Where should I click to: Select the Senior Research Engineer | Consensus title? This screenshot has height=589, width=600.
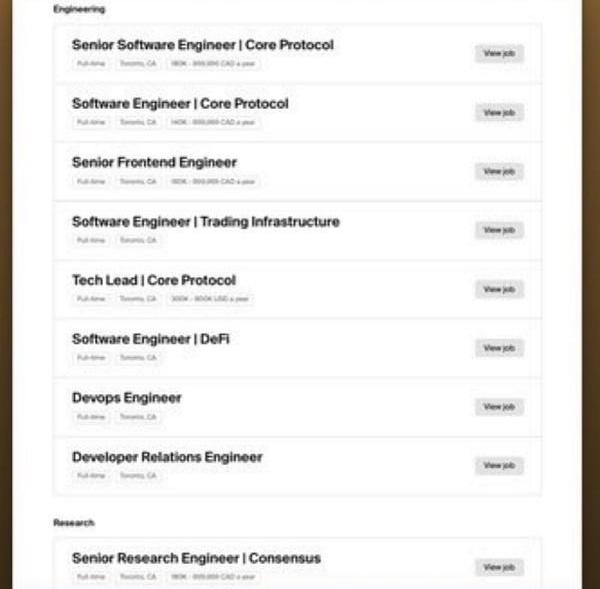(196, 558)
